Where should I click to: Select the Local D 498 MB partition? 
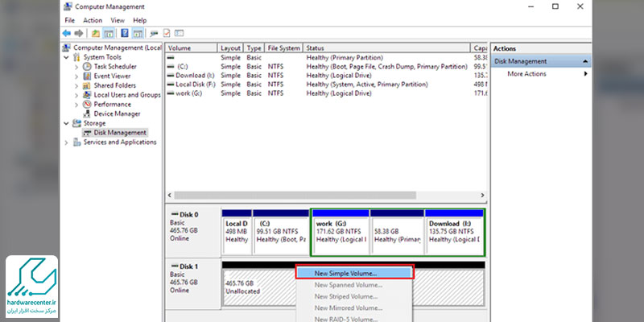(x=237, y=232)
